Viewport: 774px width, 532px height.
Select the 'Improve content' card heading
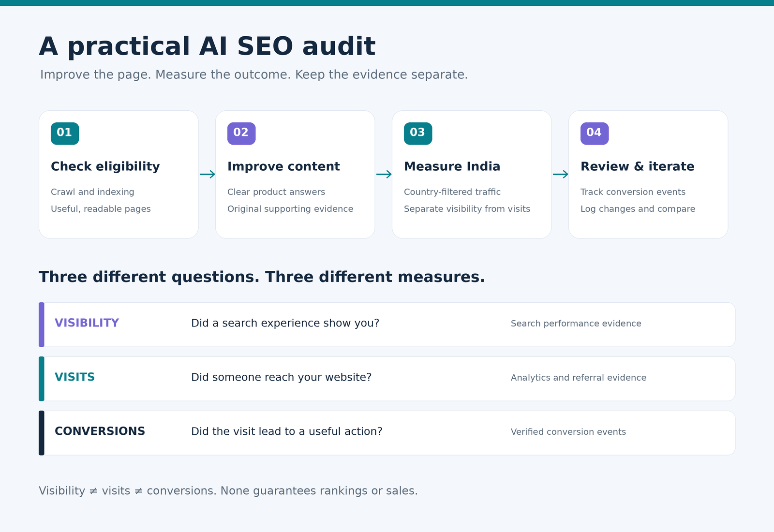pos(283,166)
